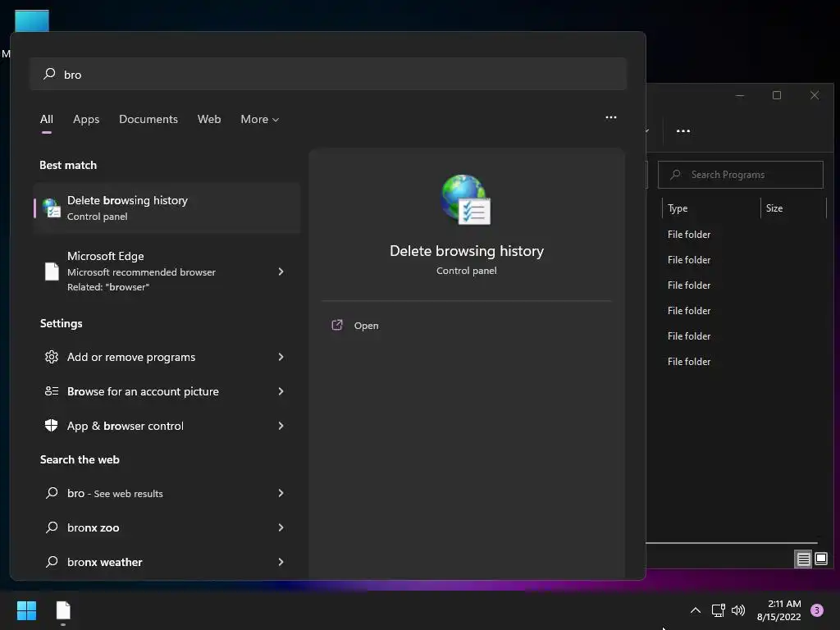840x630 pixels.
Task: Click the Delete browsing history title in preview
Action: [467, 251]
